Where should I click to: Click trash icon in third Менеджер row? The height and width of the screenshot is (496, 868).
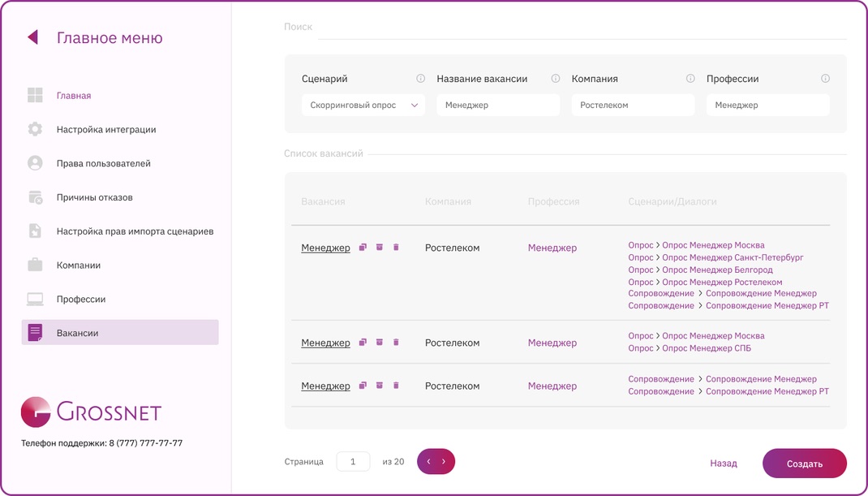coord(396,385)
